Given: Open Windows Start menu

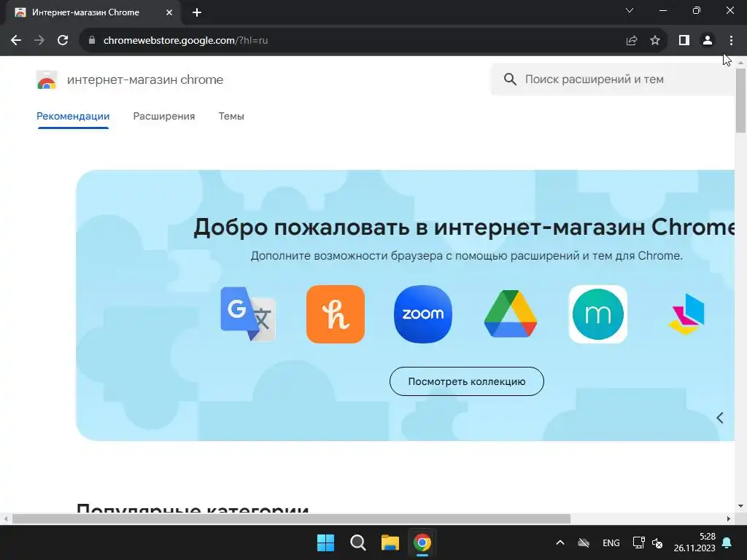Looking at the screenshot, I should [x=326, y=542].
